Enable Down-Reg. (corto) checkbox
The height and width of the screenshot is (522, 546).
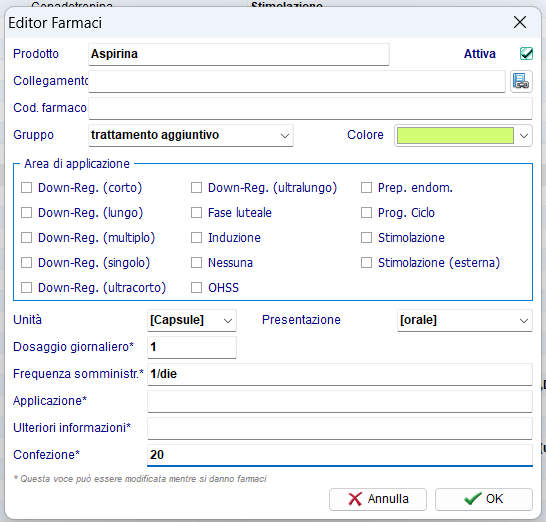[x=26, y=188]
